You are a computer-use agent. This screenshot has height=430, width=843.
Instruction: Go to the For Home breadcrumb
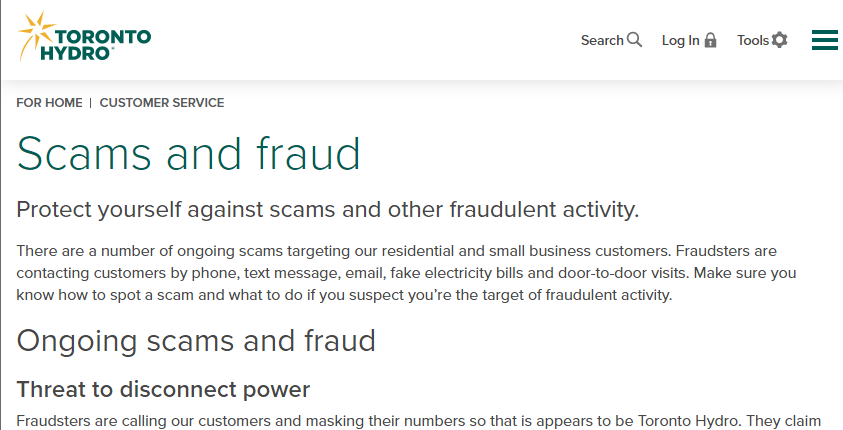[x=49, y=103]
